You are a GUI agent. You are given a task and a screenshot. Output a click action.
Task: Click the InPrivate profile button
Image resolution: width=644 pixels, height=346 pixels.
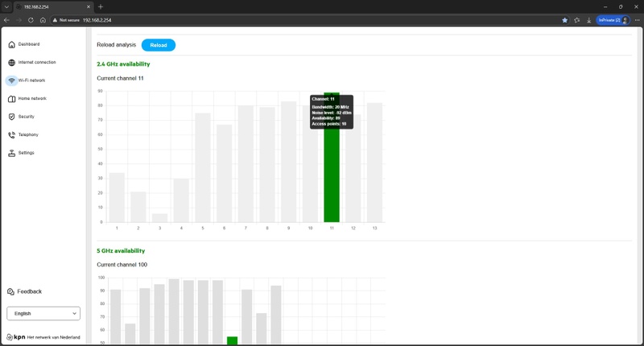[613, 20]
